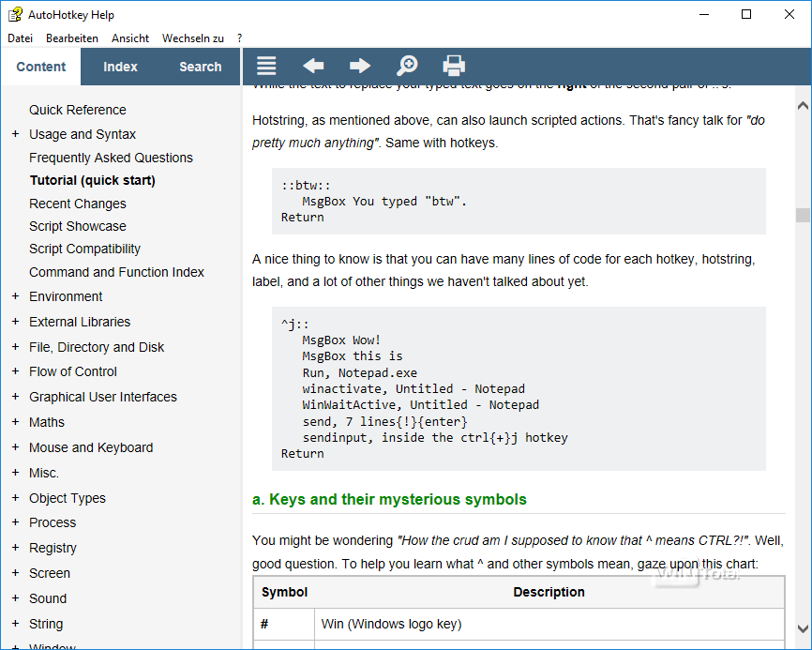Expand the Mouse and Keyboard section
Screen dimensions: 812x650
(15, 447)
